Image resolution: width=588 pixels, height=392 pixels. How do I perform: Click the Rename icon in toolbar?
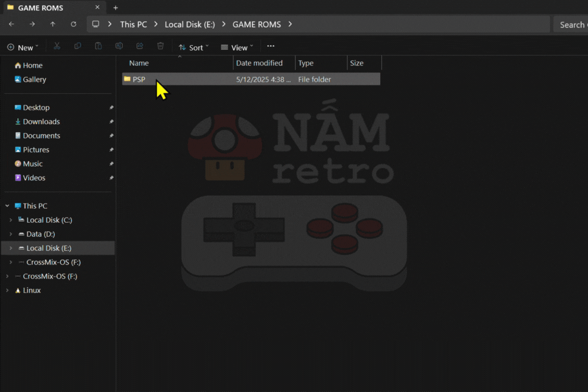click(119, 46)
